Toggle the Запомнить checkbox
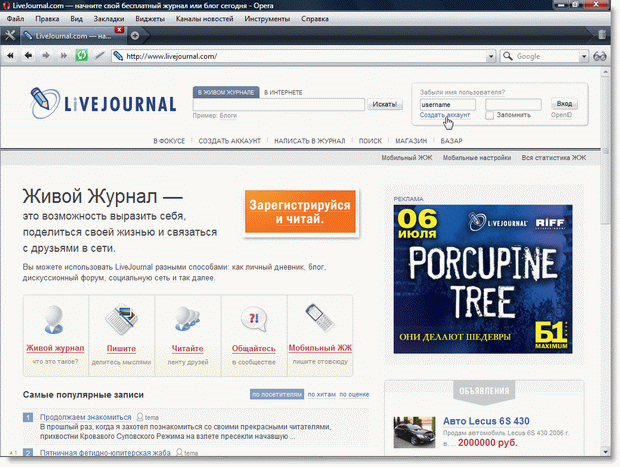This screenshot has width=620, height=467. [x=490, y=115]
